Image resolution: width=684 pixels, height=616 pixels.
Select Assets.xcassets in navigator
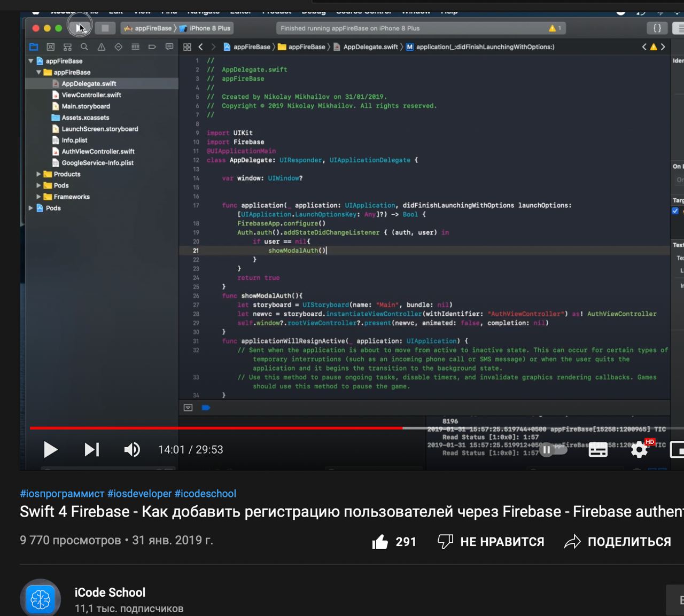click(x=102, y=118)
